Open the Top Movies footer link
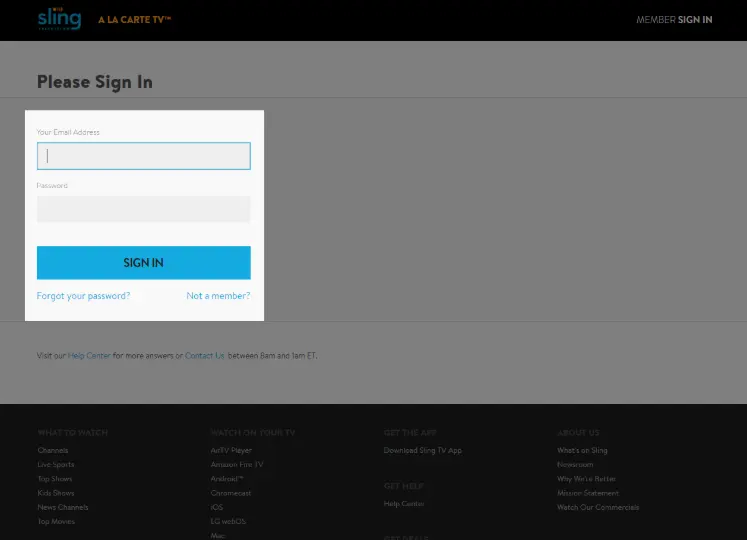The height and width of the screenshot is (540, 747). [56, 521]
